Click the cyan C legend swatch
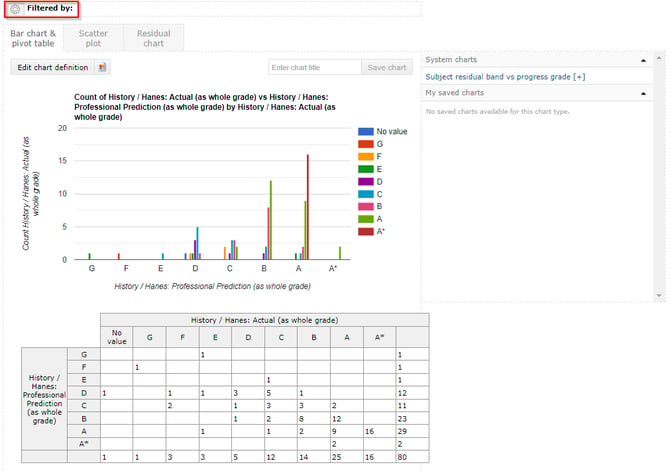 (366, 194)
